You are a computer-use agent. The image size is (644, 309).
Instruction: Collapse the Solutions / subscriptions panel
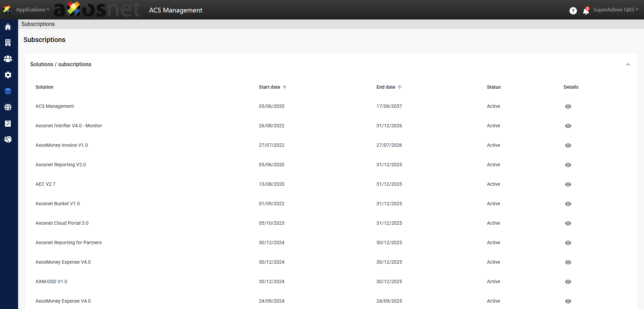(x=628, y=64)
